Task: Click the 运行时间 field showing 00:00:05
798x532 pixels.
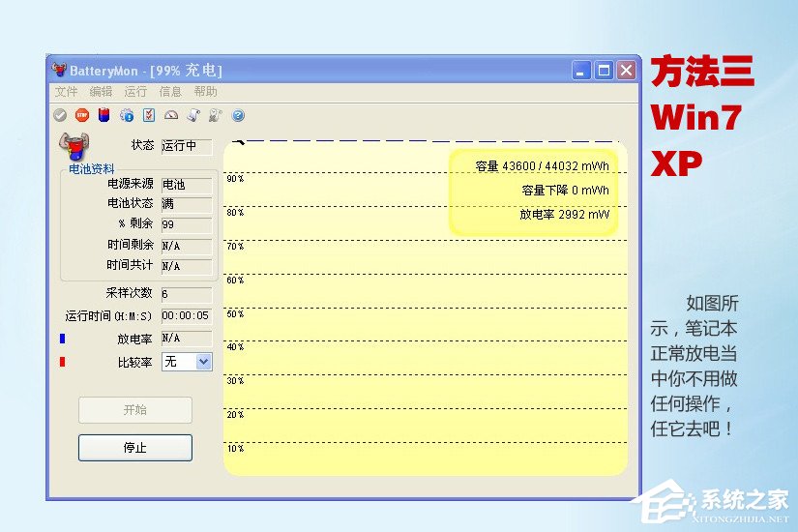Action: coord(187,316)
